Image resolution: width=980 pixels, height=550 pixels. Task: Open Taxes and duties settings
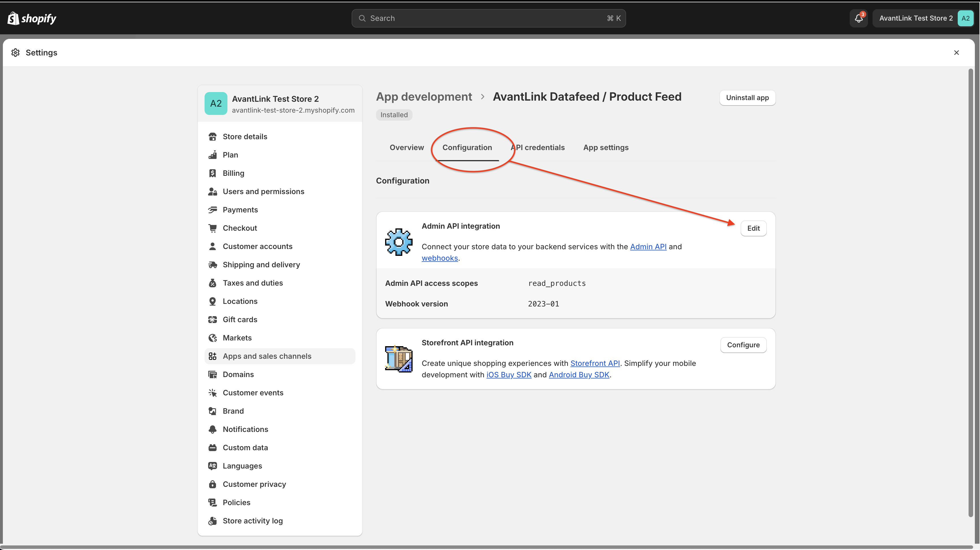click(280, 283)
